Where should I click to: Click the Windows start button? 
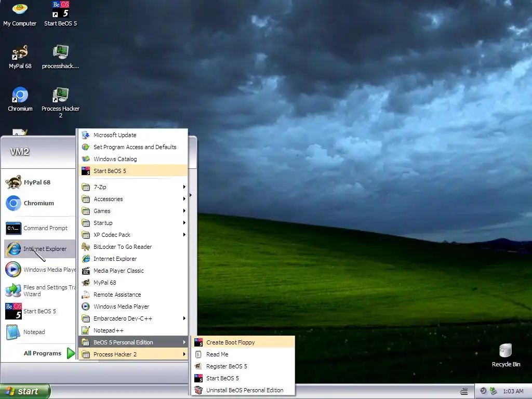[x=25, y=391]
